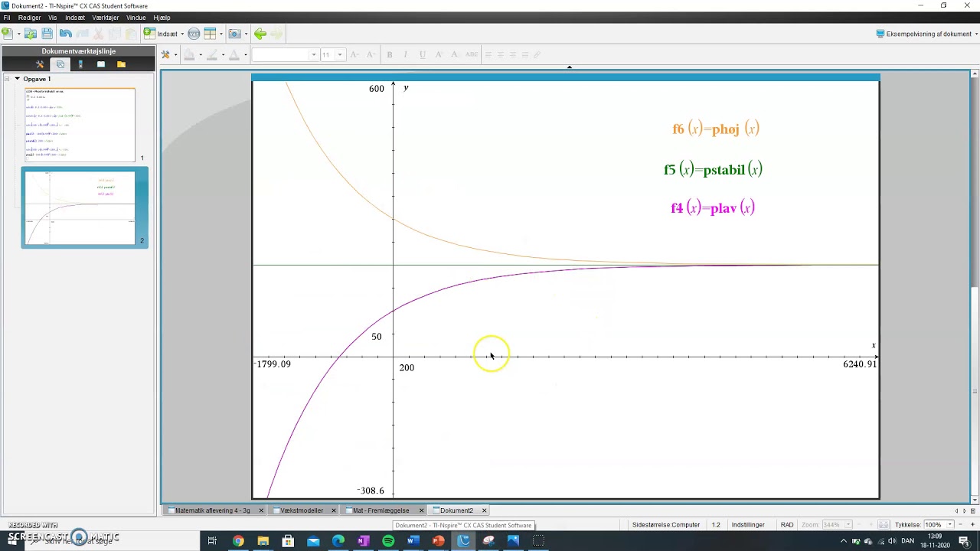Click the RAD angle mode indicator

point(787,525)
